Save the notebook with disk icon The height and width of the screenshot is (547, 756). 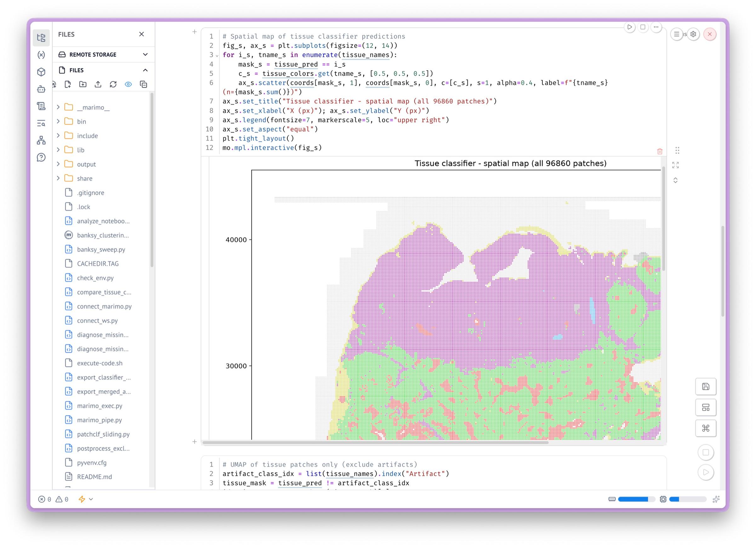[x=706, y=387]
